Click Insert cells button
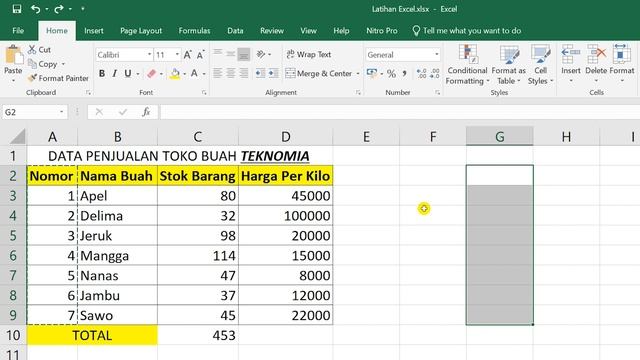The width and height of the screenshot is (640, 360). 571,63
